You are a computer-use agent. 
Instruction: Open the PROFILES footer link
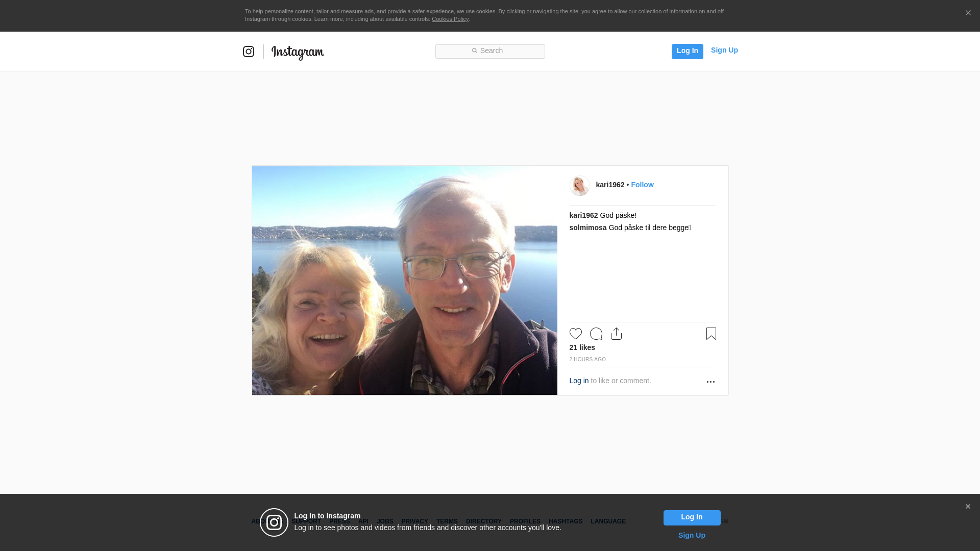525,521
